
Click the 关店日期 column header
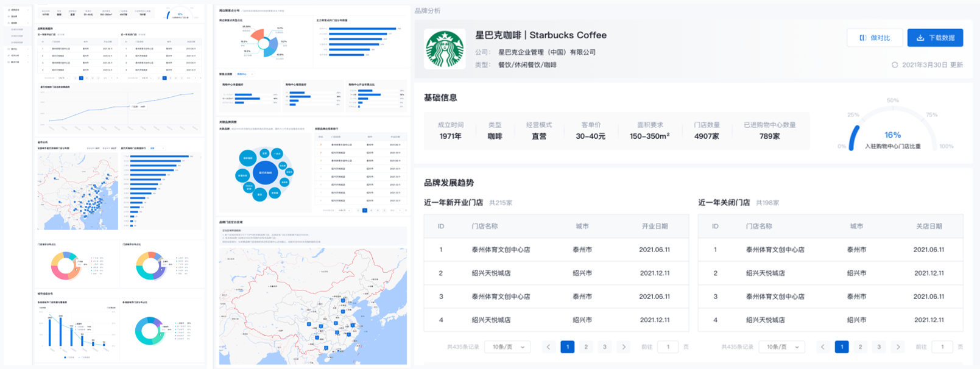tap(929, 226)
